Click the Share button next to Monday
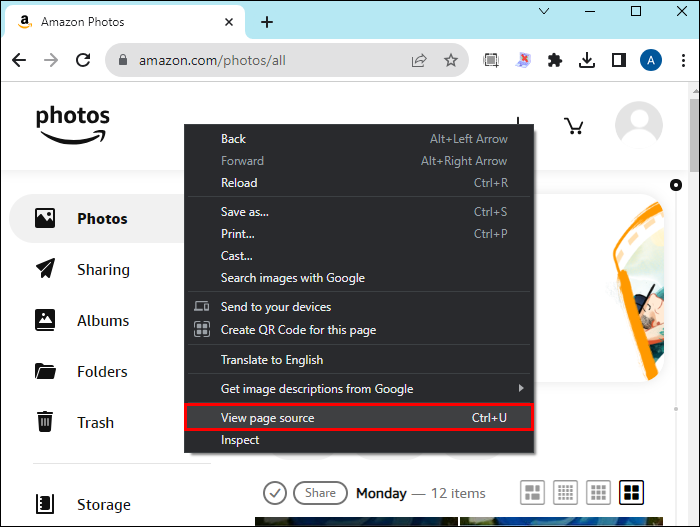This screenshot has height=527, width=700. pos(320,493)
